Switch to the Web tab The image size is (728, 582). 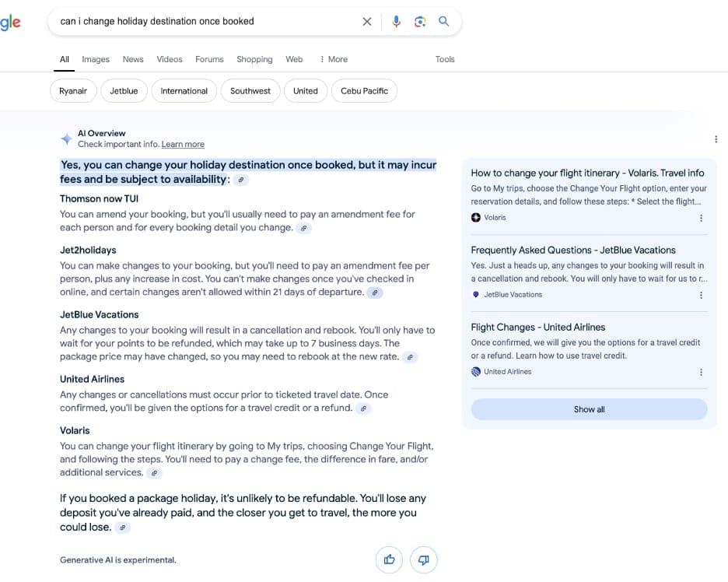tap(294, 59)
